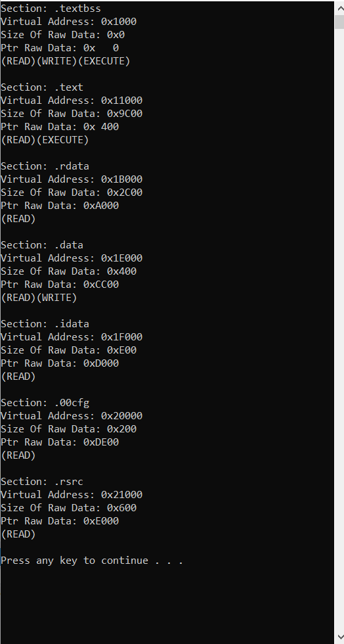Click the 'Section: .rsrc' heading line
Image resolution: width=344 pixels, height=644 pixels.
(x=42, y=481)
